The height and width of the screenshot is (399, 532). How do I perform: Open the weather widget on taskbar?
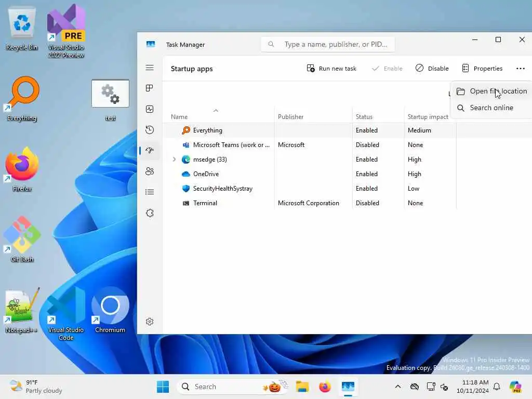pos(36,387)
